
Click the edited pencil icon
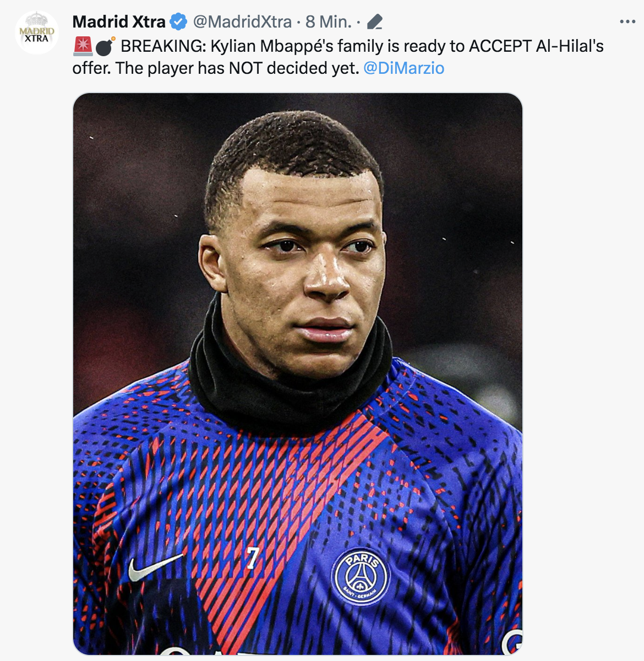[374, 22]
